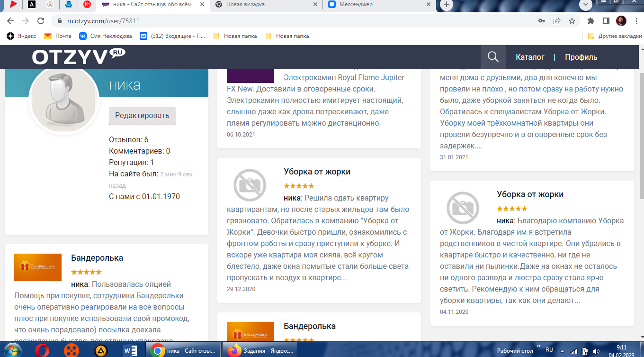Click the browser forward arrow
Screen dimensions: 644x357
pos(26,21)
